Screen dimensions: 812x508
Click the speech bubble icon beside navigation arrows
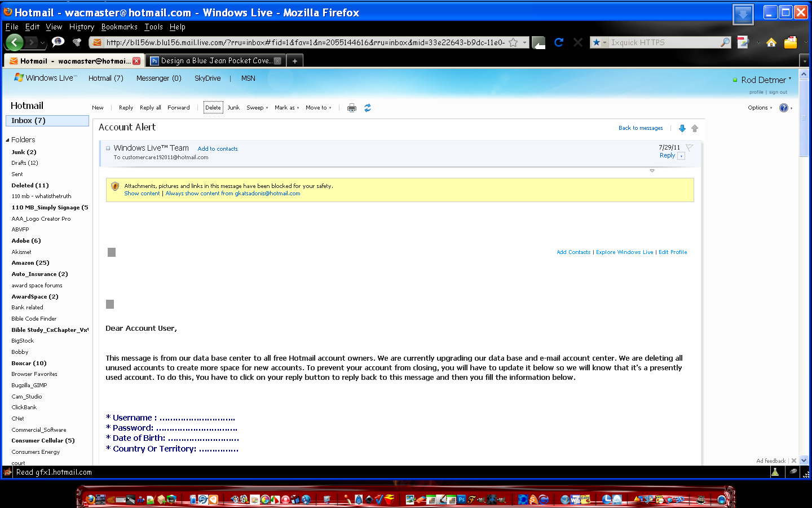[x=58, y=42]
